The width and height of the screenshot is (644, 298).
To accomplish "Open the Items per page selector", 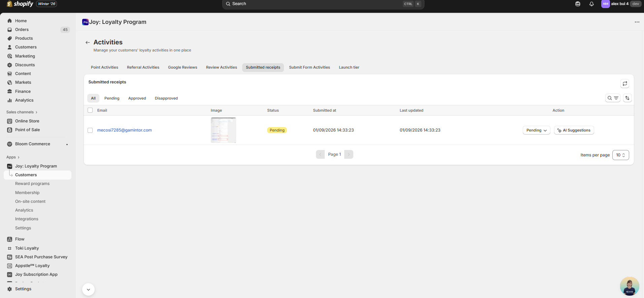I will click(x=620, y=155).
